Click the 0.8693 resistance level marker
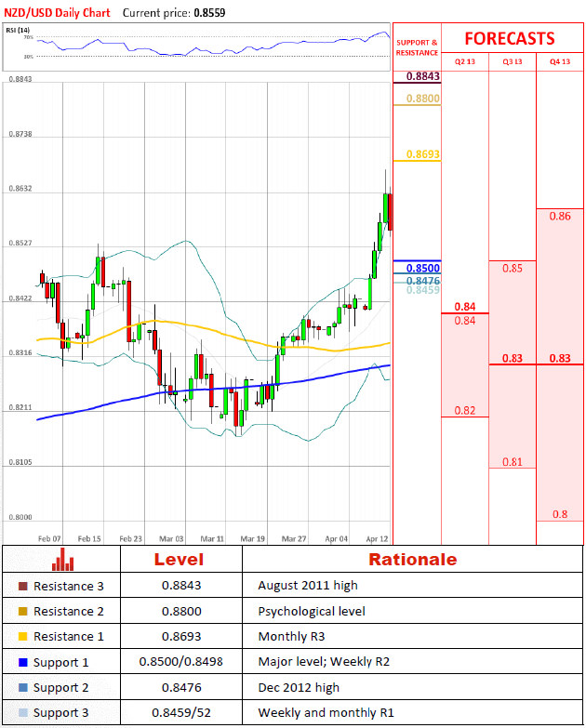 click(x=422, y=154)
